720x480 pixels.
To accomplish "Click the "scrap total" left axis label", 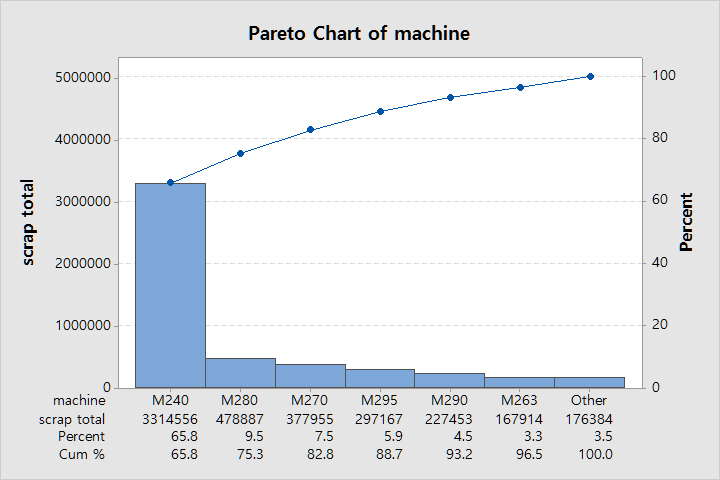I will pyautogui.click(x=29, y=222).
